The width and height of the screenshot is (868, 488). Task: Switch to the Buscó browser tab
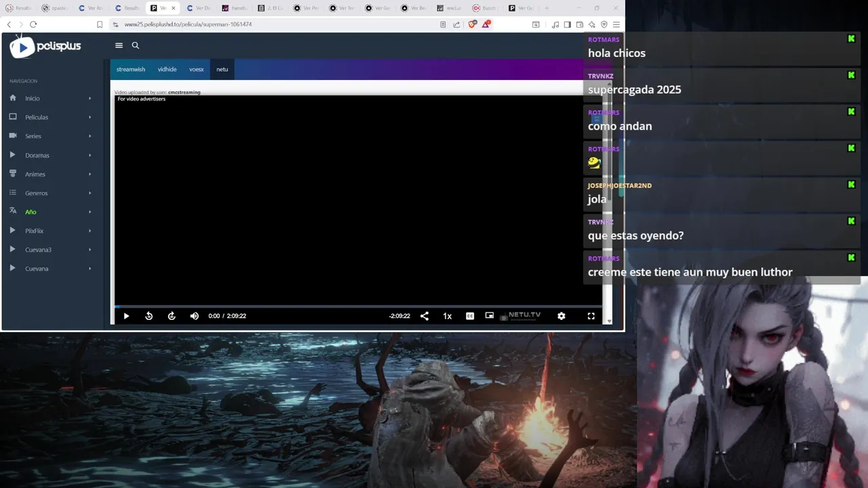[485, 8]
